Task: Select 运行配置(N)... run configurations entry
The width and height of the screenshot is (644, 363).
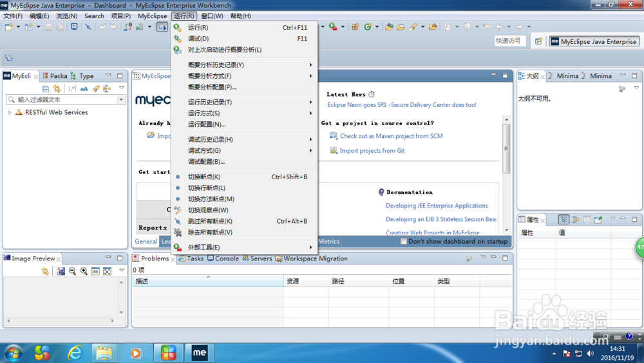Action: pyautogui.click(x=244, y=124)
